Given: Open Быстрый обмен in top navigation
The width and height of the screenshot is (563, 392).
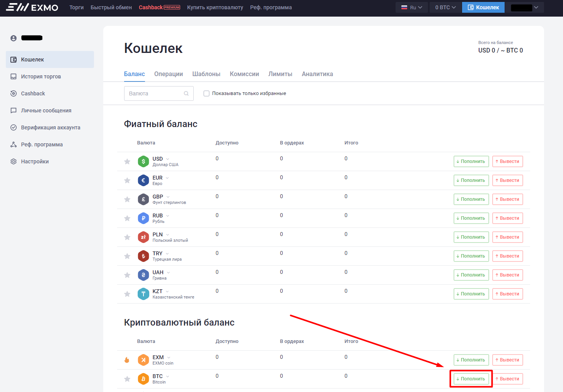Looking at the screenshot, I should tap(111, 7).
